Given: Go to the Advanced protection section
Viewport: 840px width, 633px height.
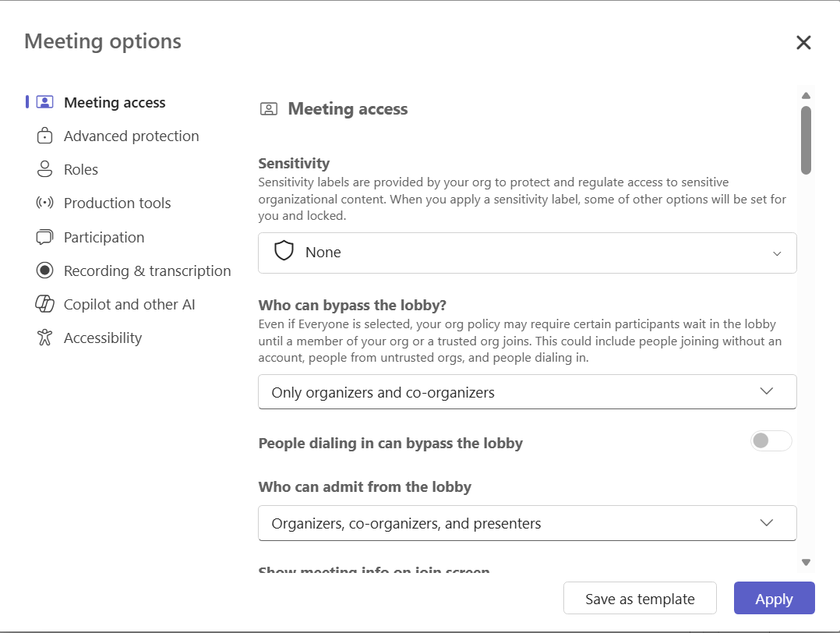Looking at the screenshot, I should click(x=131, y=136).
